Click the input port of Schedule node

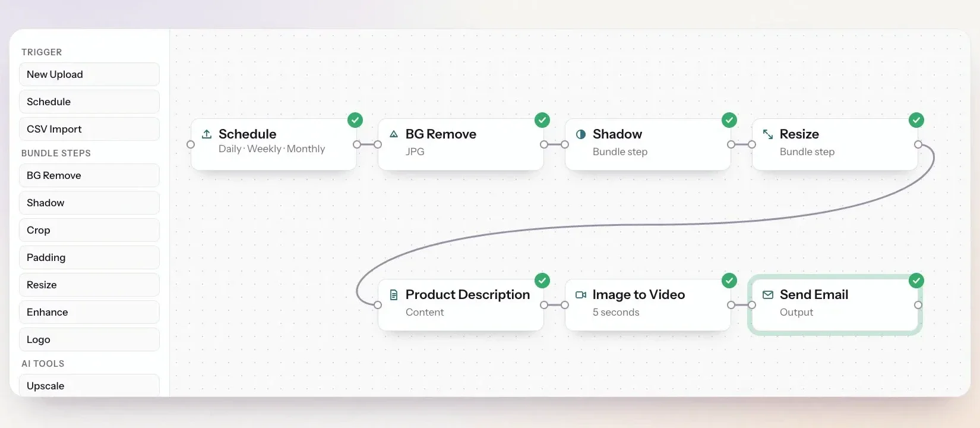point(191,144)
